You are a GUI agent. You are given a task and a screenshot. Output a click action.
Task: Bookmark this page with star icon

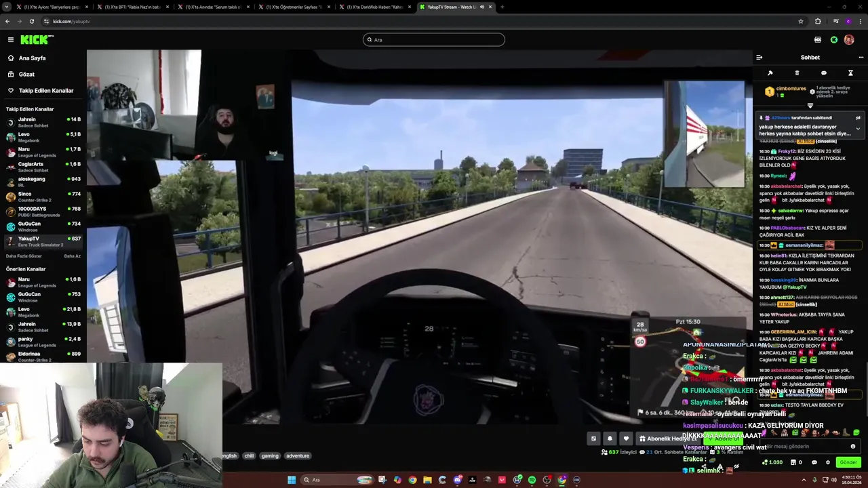pos(801,21)
